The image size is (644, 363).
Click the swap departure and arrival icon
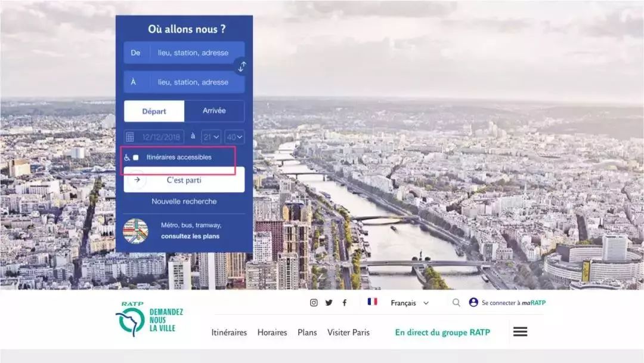[x=241, y=67]
